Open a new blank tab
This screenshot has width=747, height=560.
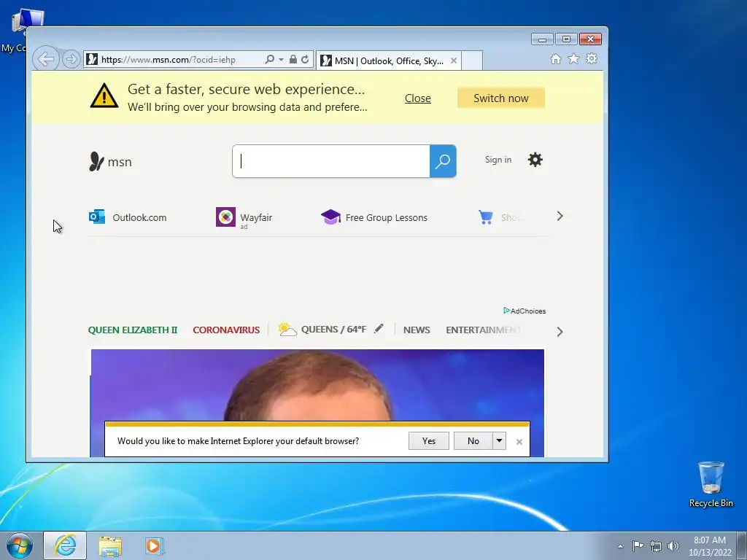(x=472, y=61)
